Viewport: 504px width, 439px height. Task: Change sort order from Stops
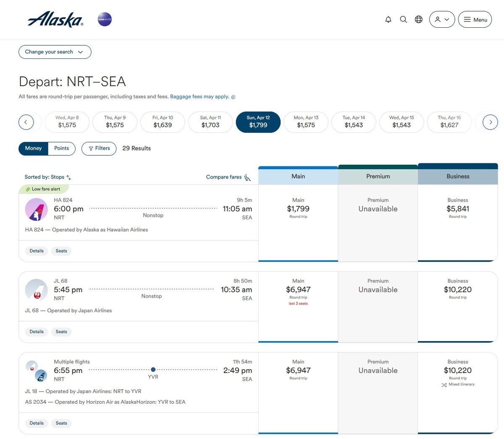48,177
